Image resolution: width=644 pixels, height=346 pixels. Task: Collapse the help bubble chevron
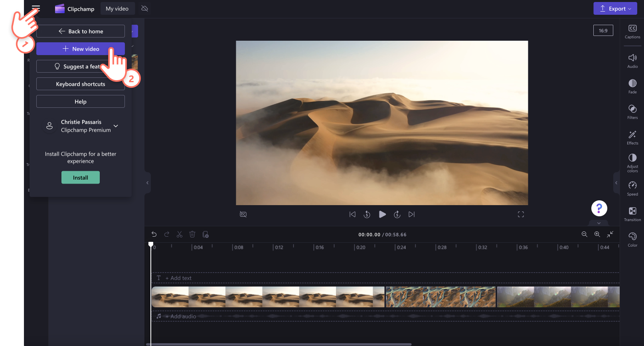tap(599, 223)
